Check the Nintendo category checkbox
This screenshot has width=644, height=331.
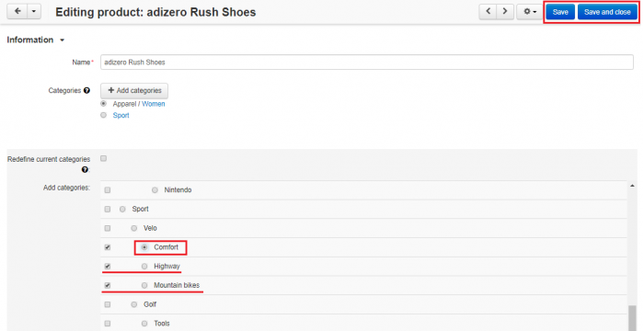[108, 190]
